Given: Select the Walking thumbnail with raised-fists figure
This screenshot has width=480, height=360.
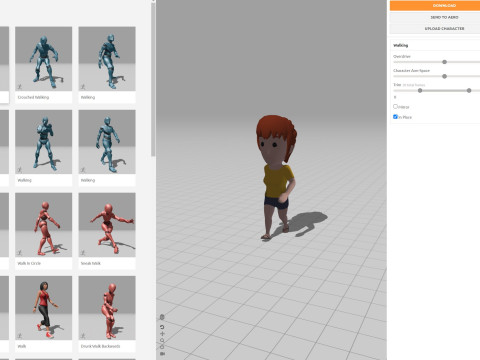Looking at the screenshot, I should click(x=43, y=142).
